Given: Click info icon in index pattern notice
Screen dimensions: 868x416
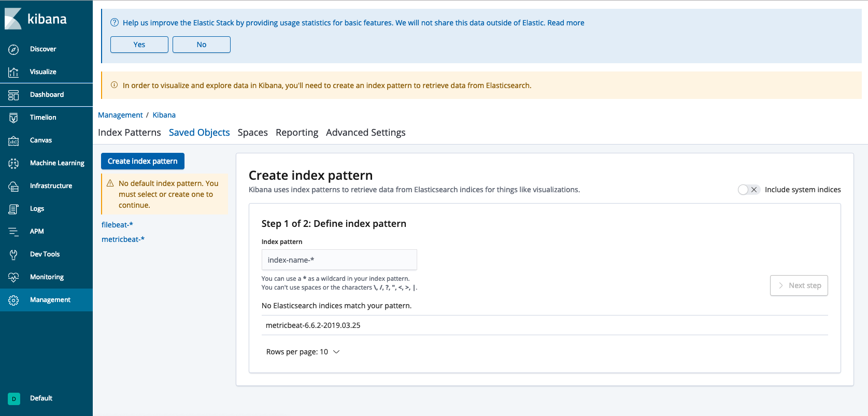Looking at the screenshot, I should click(x=114, y=85).
